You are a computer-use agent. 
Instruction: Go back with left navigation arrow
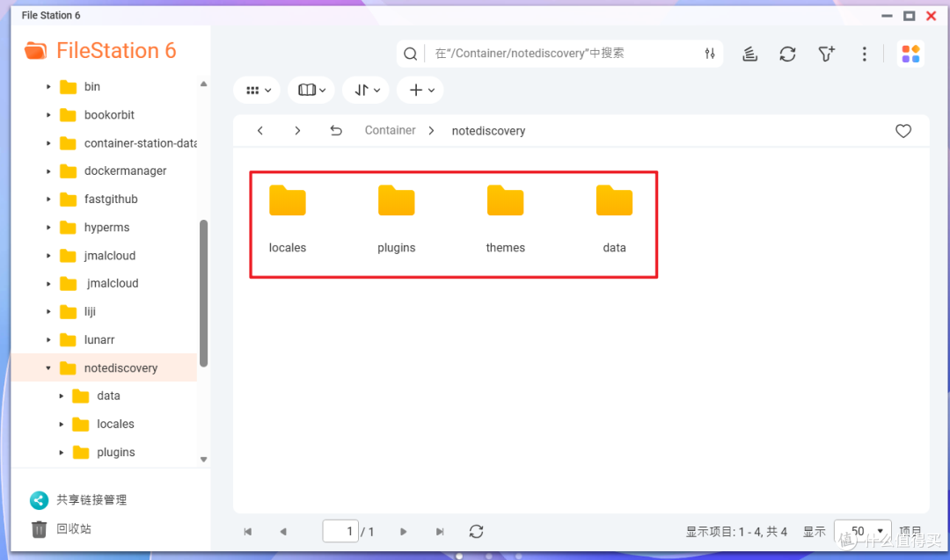(259, 130)
